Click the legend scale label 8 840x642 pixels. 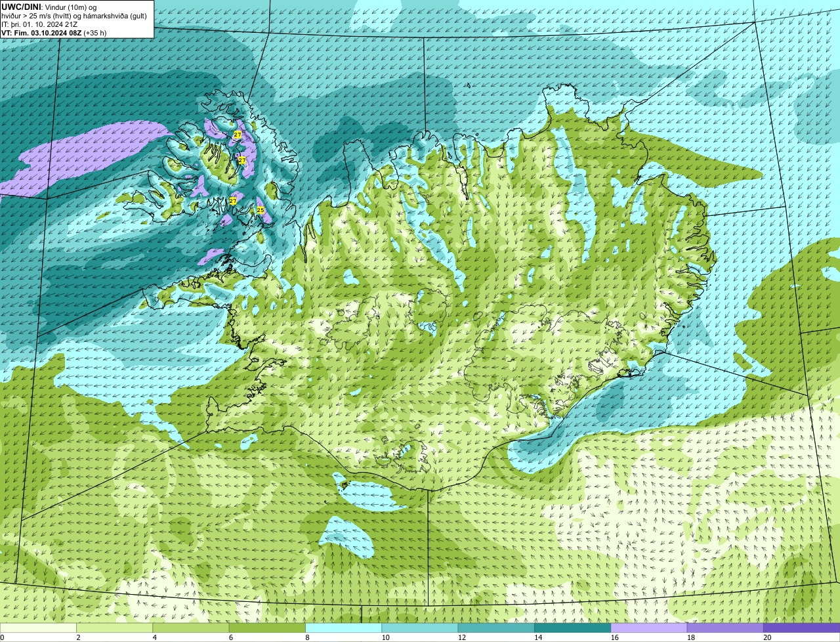307,637
